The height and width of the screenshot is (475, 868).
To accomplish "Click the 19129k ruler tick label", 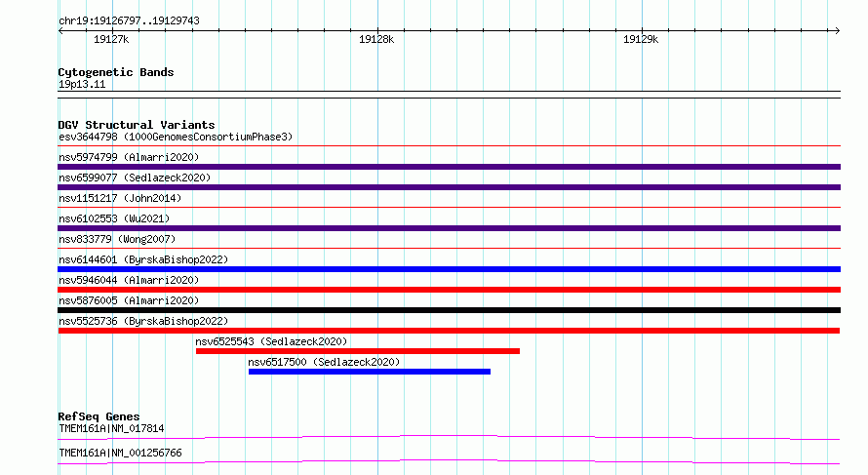I will pyautogui.click(x=641, y=39).
